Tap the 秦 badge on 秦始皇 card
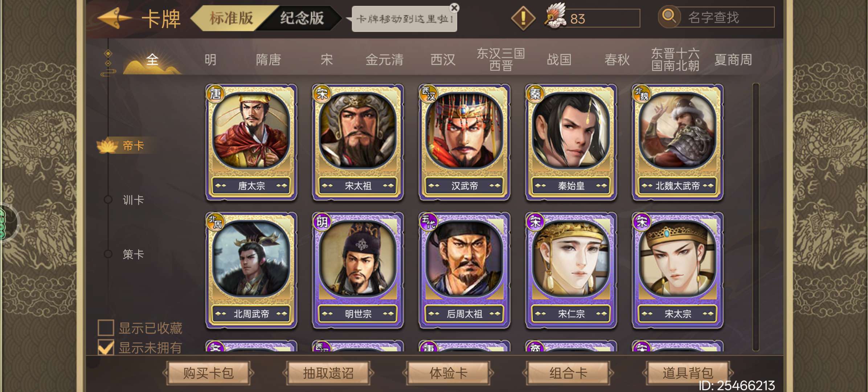Screen dimensions: 868x392 535,94
